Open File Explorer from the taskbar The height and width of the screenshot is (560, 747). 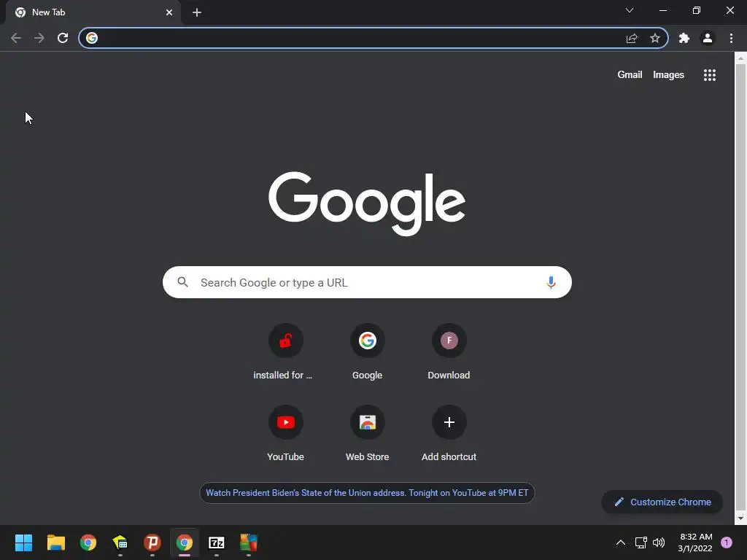click(x=55, y=542)
